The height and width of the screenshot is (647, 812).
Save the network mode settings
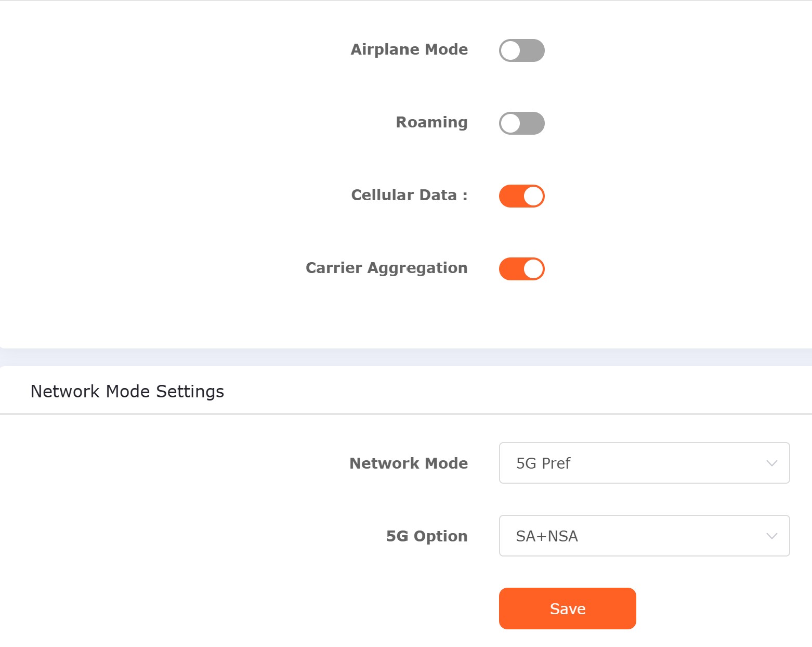click(x=568, y=609)
